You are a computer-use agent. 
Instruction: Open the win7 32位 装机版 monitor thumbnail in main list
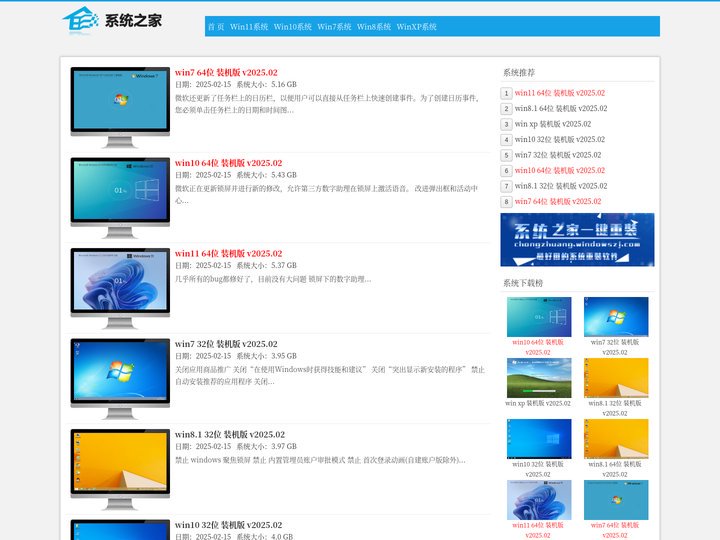(120, 378)
